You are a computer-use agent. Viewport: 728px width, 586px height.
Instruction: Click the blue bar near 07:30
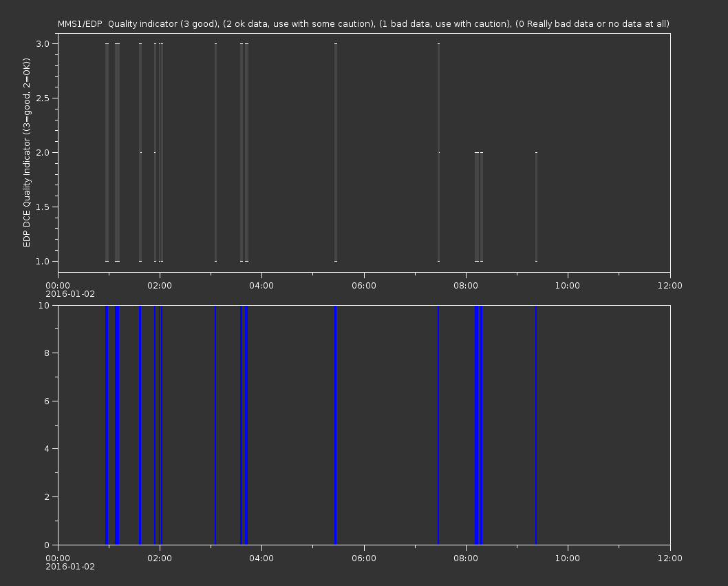[x=438, y=425]
